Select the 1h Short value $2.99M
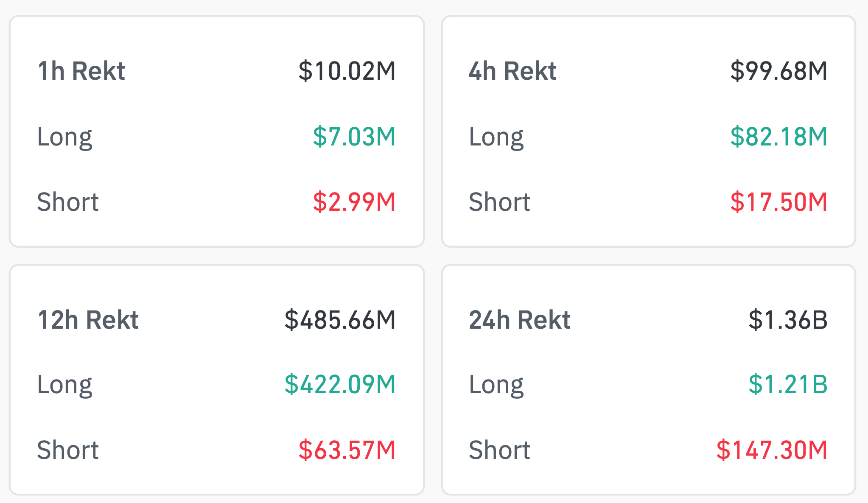The height and width of the screenshot is (503, 868). (354, 202)
